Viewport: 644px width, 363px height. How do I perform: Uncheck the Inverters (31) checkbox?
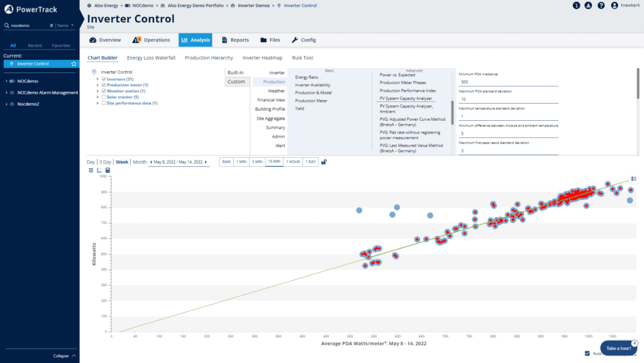tap(104, 79)
